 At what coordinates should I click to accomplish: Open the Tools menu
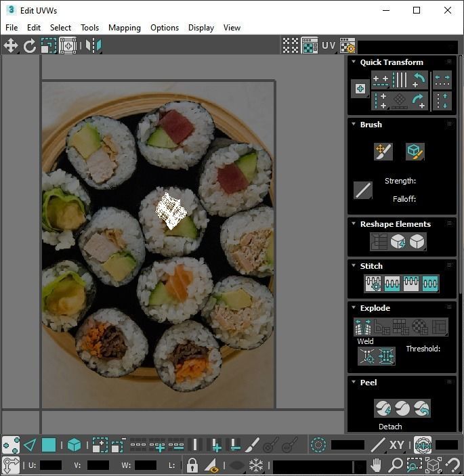[x=89, y=28]
